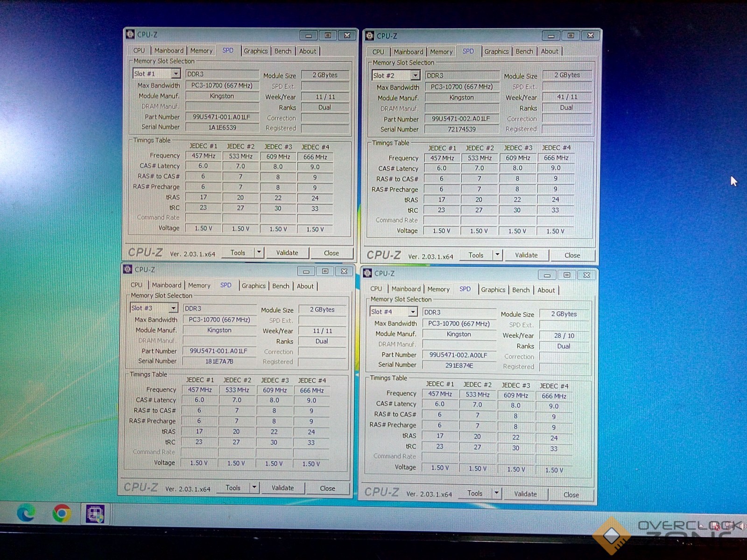Click the DDR3 field in Slot #3 window
The height and width of the screenshot is (560, 747).
tap(219, 308)
